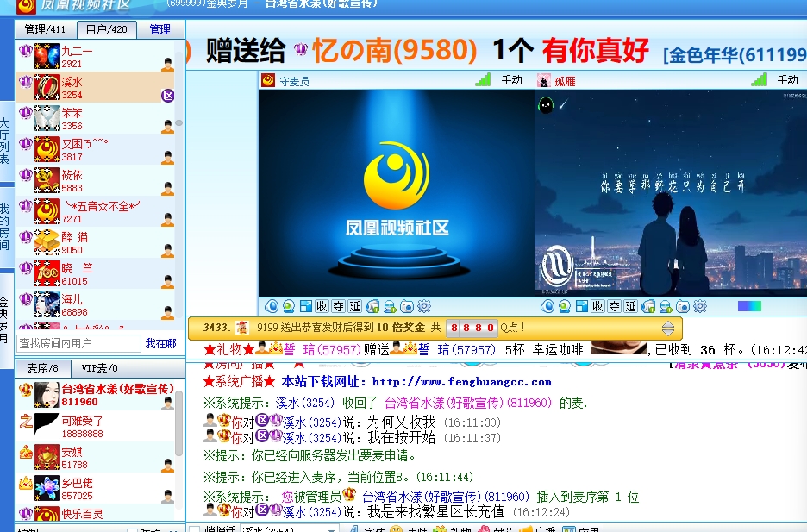Click the 夺 button under 孤雁 video
807x532 pixels.
615,307
